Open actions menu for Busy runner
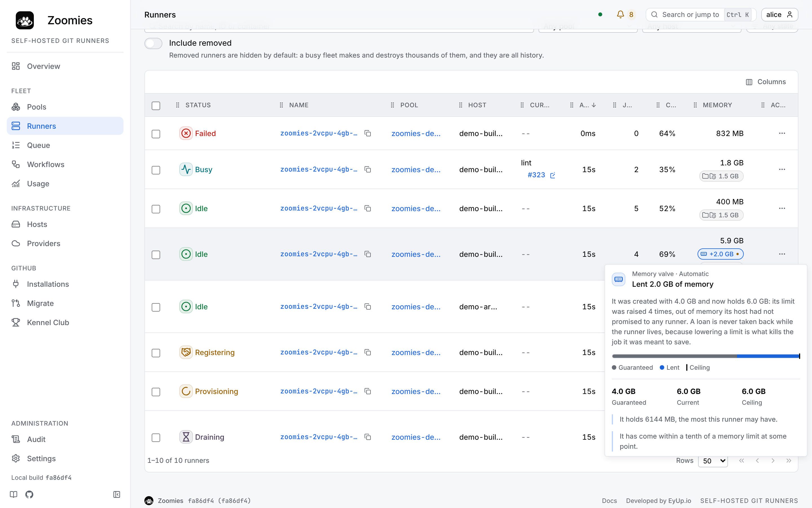 [782, 169]
